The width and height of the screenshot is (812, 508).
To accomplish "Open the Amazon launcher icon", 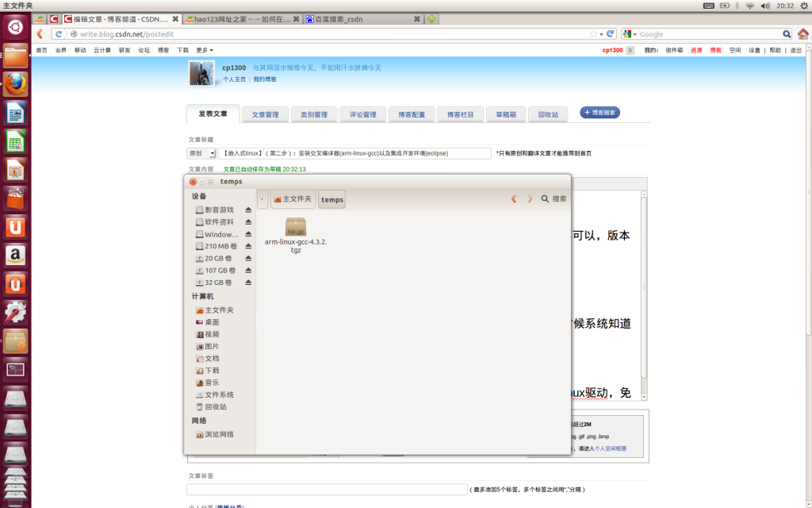I will click(15, 255).
